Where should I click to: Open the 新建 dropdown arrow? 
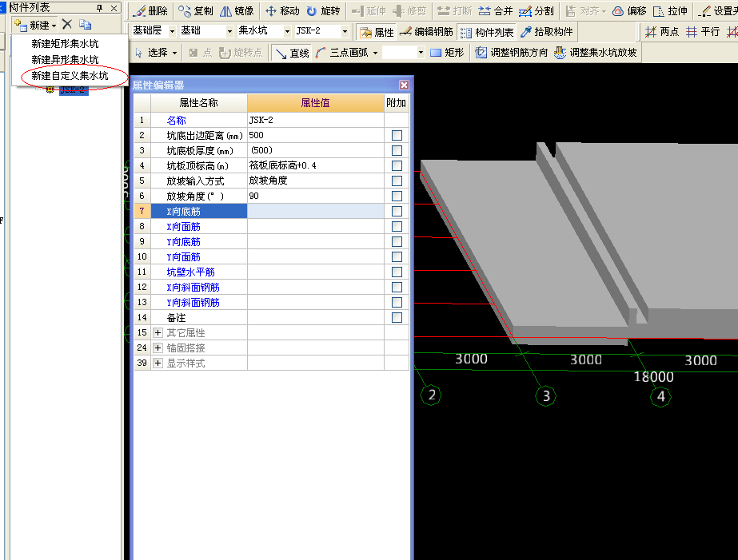click(54, 26)
